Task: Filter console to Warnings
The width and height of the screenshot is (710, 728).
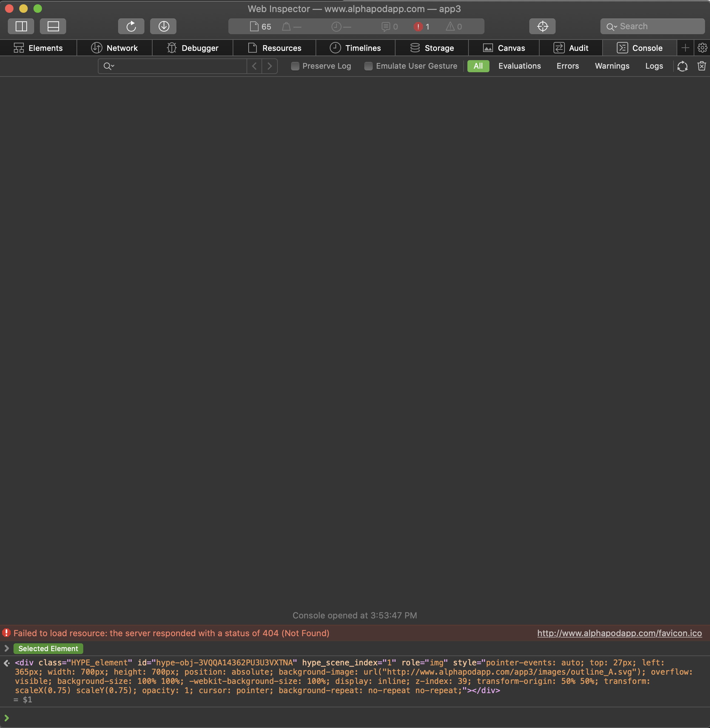Action: click(612, 66)
